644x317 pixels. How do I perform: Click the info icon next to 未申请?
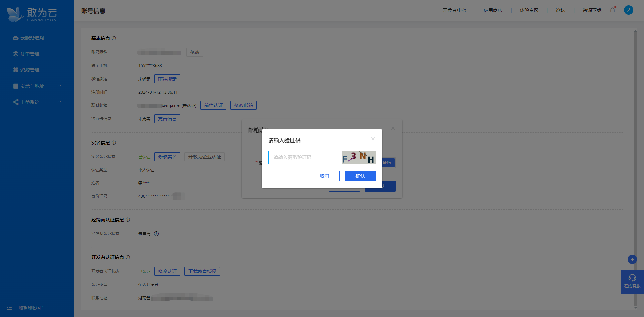[156, 234]
